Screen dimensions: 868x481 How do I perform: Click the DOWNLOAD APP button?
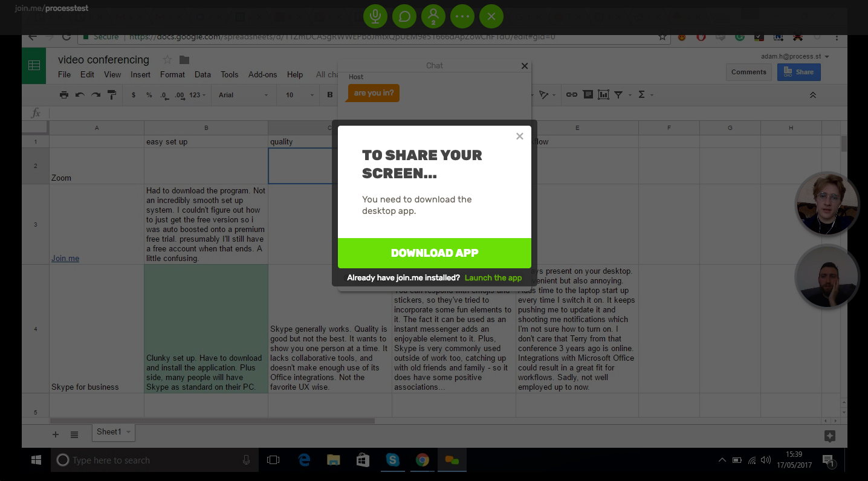pos(435,253)
